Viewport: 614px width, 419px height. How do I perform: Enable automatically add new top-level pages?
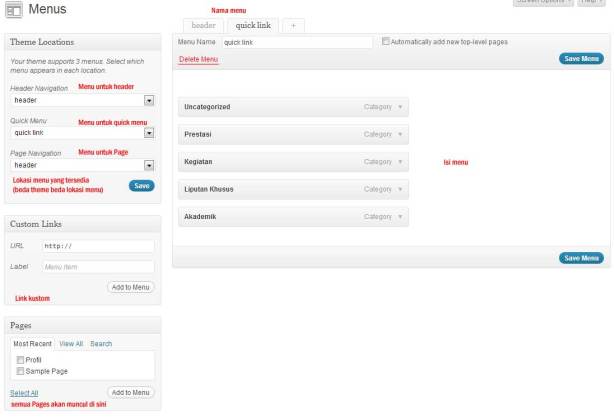[387, 42]
